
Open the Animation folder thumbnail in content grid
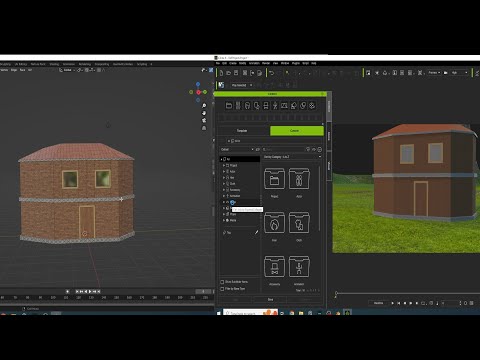[x=299, y=267]
